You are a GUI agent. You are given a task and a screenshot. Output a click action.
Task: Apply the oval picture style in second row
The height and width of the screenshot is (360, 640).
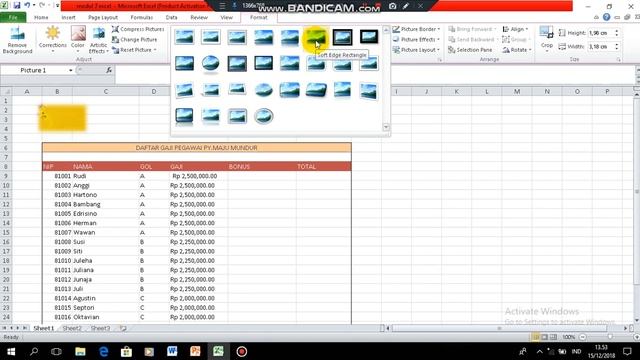pyautogui.click(x=211, y=64)
